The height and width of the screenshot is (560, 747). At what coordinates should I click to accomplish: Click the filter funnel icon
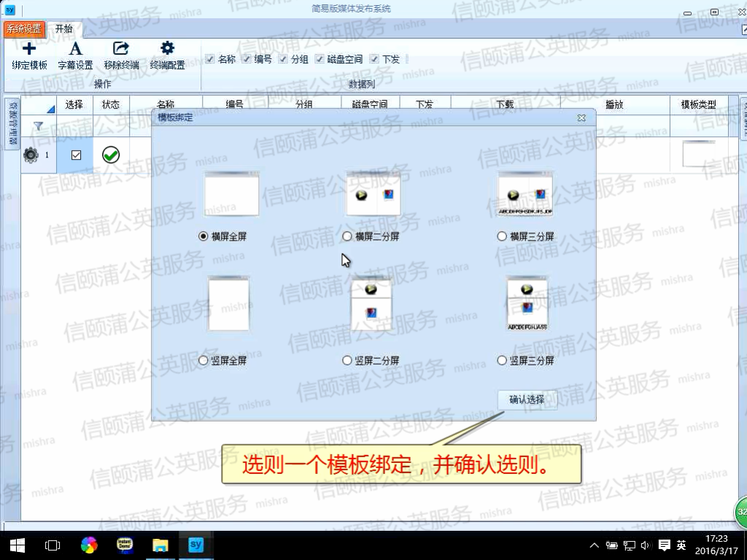click(x=38, y=126)
